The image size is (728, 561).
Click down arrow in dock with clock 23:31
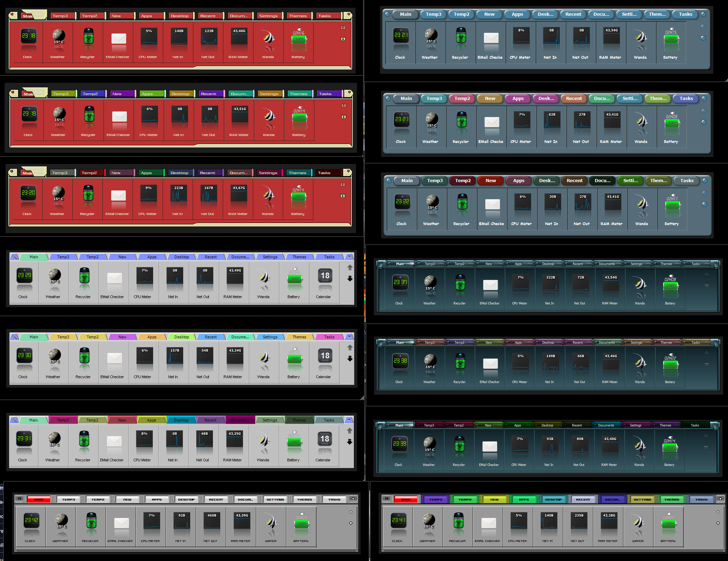[x=349, y=442]
